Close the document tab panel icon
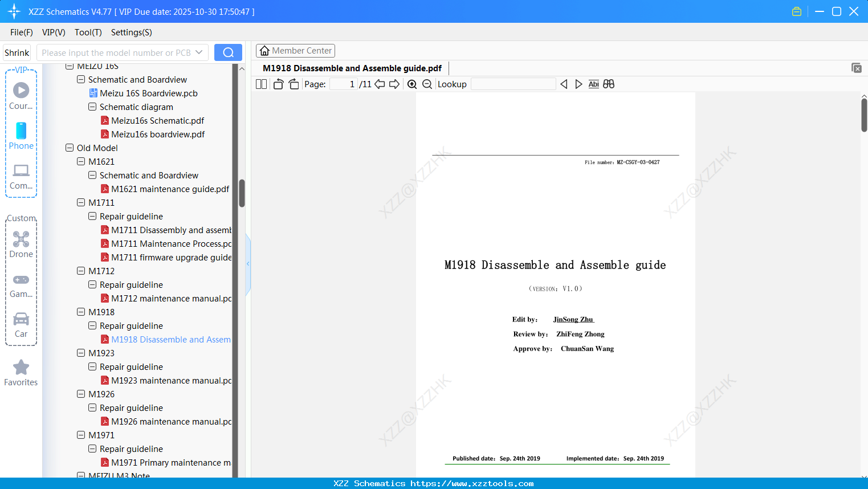This screenshot has width=868, height=489. click(857, 68)
